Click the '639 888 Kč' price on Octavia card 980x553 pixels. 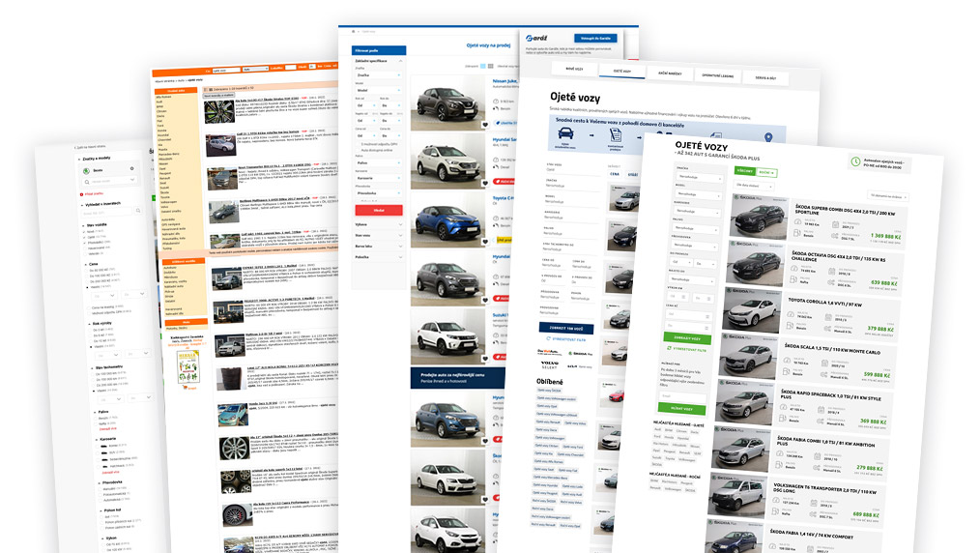(x=883, y=283)
